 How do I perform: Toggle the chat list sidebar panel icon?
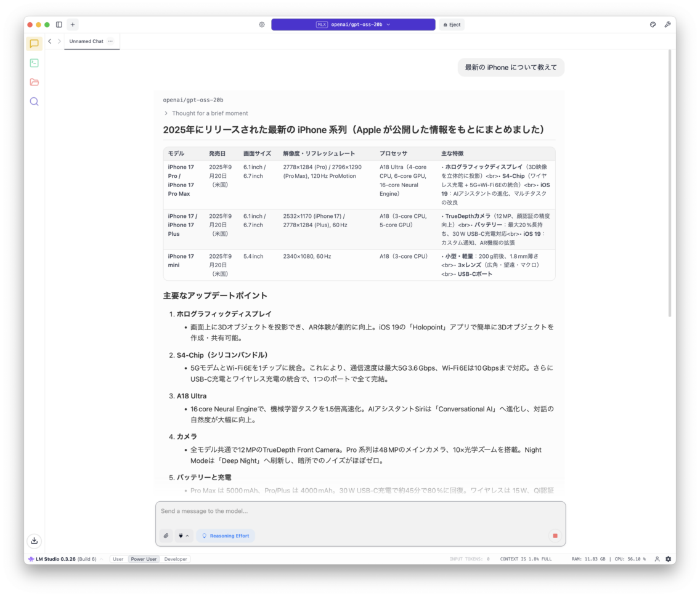[x=59, y=25]
